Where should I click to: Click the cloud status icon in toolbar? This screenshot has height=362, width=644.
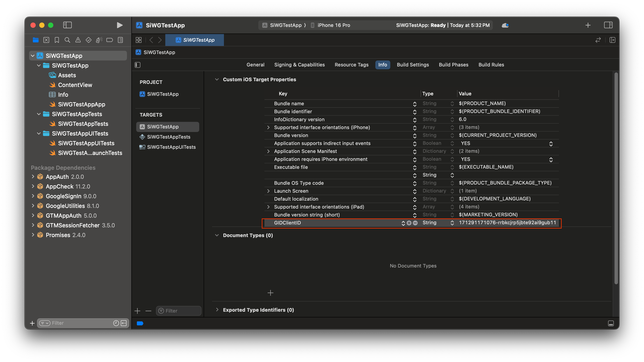click(x=505, y=25)
